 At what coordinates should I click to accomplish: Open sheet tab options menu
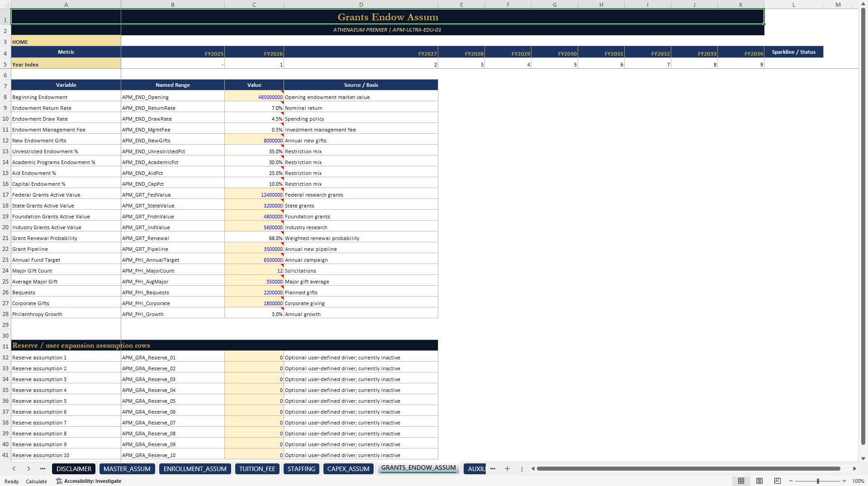(x=522, y=469)
